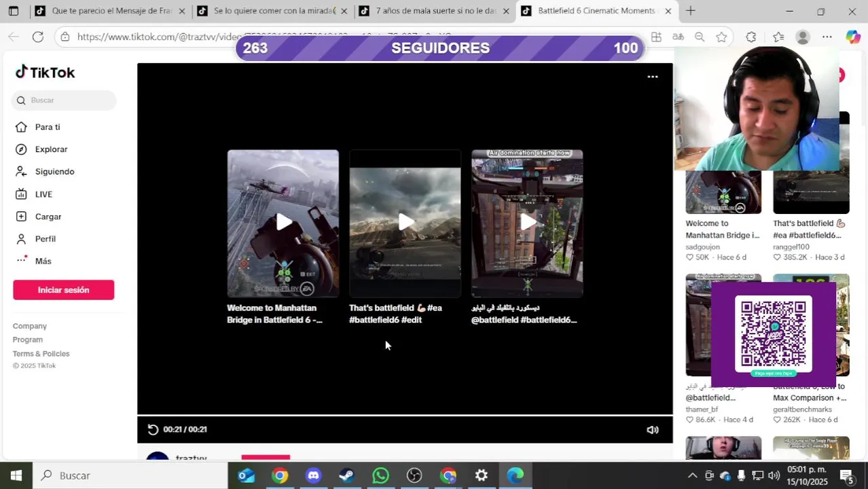Play the Air domination starts now video
Image resolution: width=868 pixels, height=489 pixels.
[527, 223]
